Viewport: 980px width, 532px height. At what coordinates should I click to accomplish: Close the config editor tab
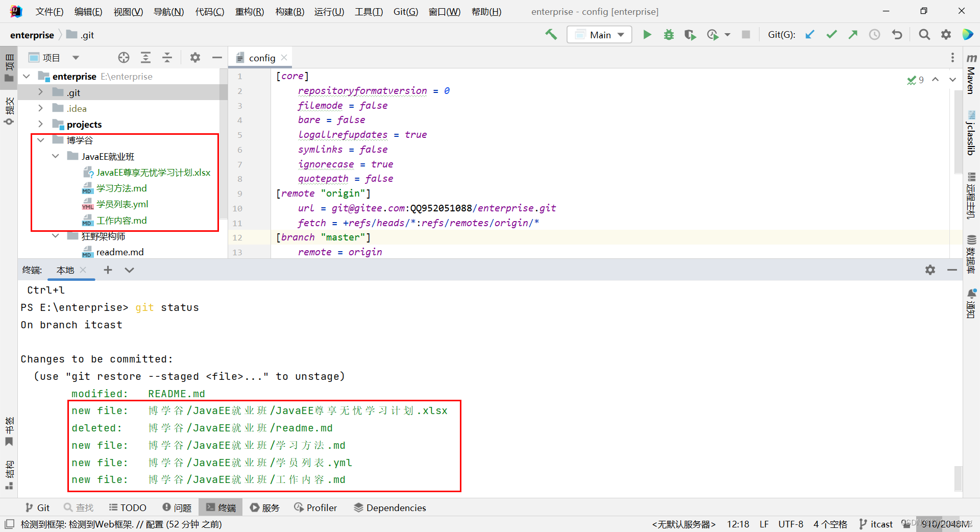pyautogui.click(x=284, y=58)
